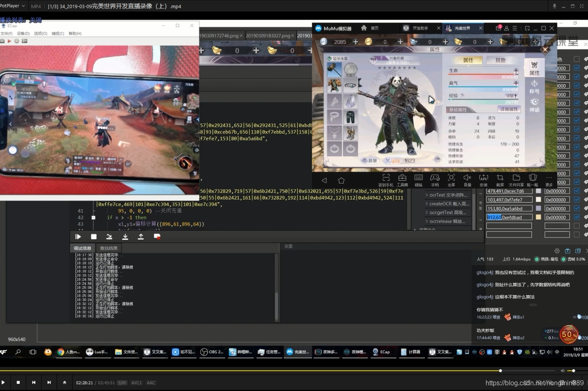
Task: Open ECap 设备(D) menu
Action: click(x=23, y=34)
